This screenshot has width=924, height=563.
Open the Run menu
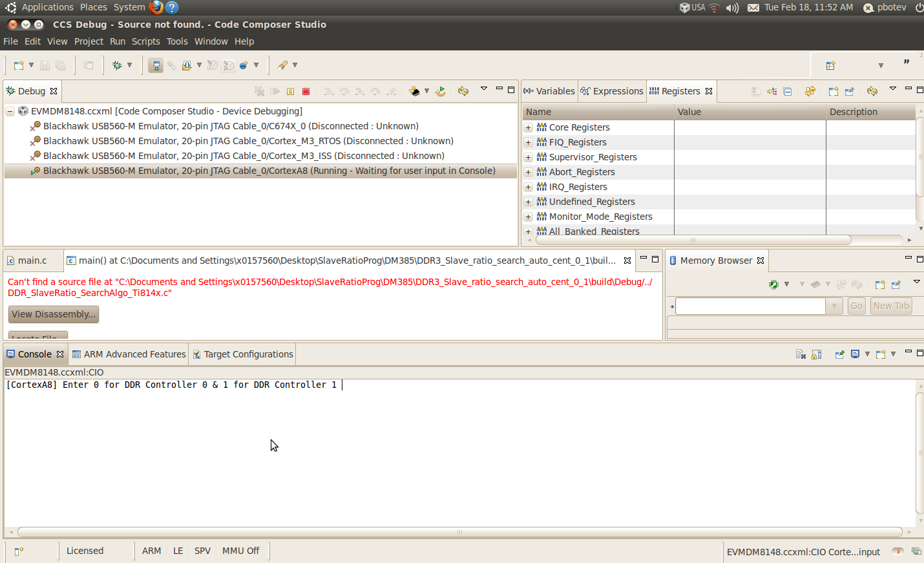118,41
